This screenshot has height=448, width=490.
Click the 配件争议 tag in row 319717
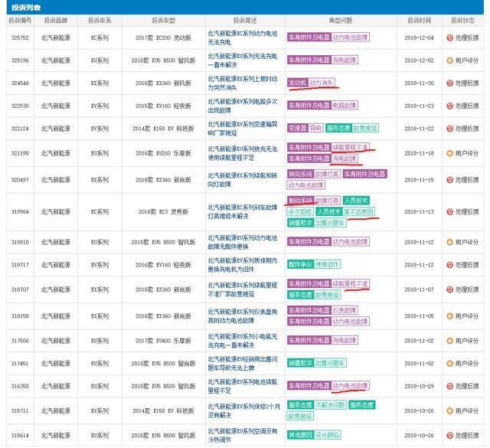point(300,264)
